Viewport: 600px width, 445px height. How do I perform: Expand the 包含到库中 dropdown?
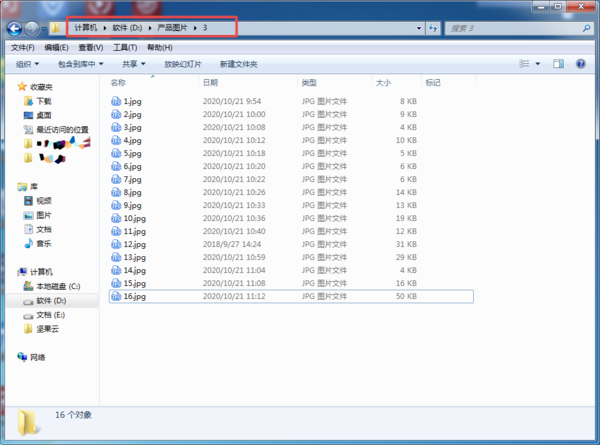[80, 64]
